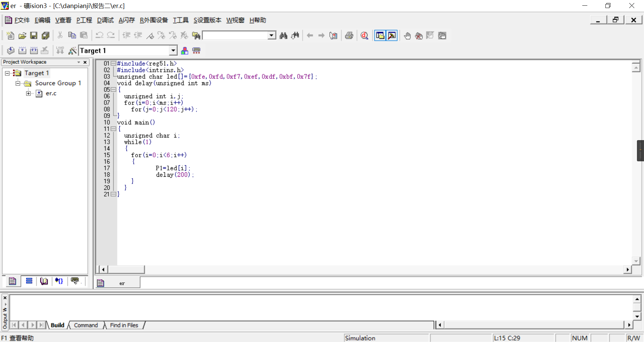644x342 pixels.
Task: Navigate forward with right arrow
Action: point(321,36)
